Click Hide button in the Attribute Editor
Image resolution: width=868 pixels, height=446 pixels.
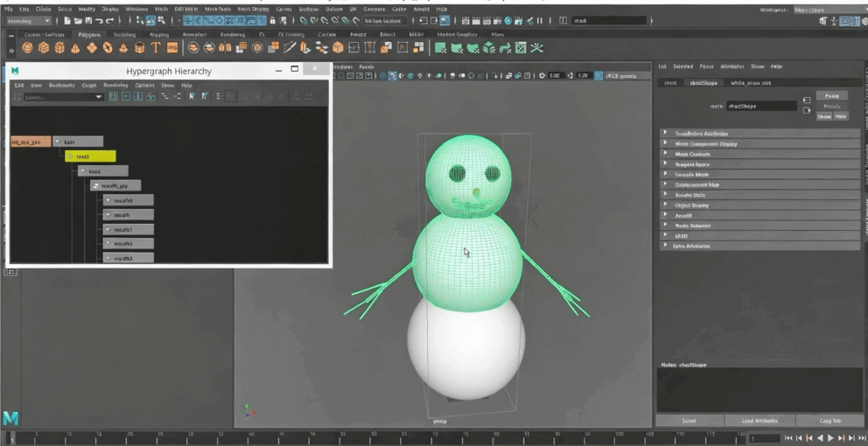pyautogui.click(x=841, y=116)
